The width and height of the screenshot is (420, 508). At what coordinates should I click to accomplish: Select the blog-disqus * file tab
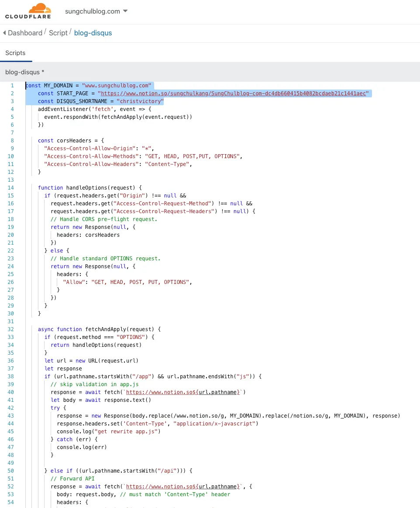[x=25, y=72]
